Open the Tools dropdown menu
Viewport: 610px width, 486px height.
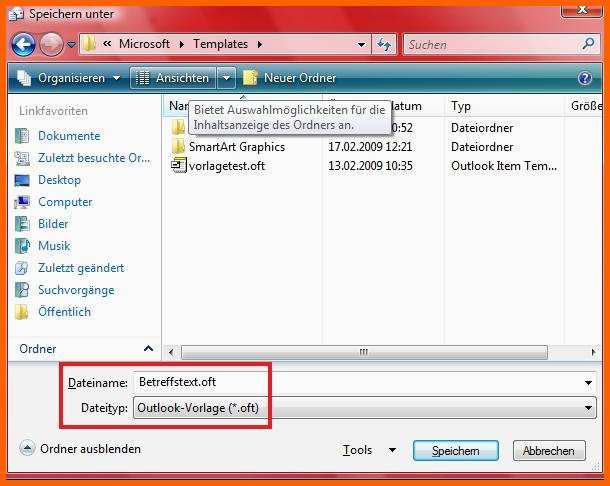coord(369,450)
